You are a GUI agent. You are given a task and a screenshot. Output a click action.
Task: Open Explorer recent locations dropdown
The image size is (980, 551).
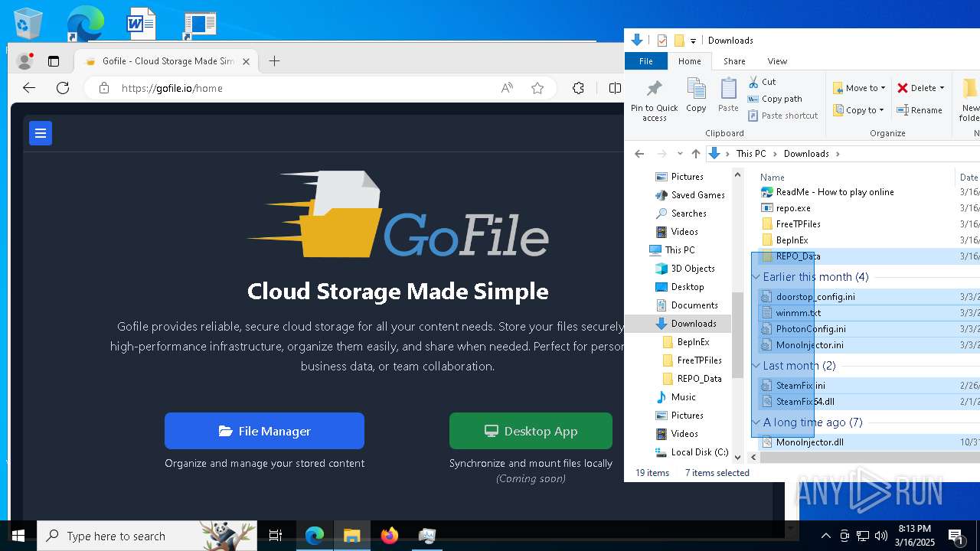pyautogui.click(x=680, y=154)
